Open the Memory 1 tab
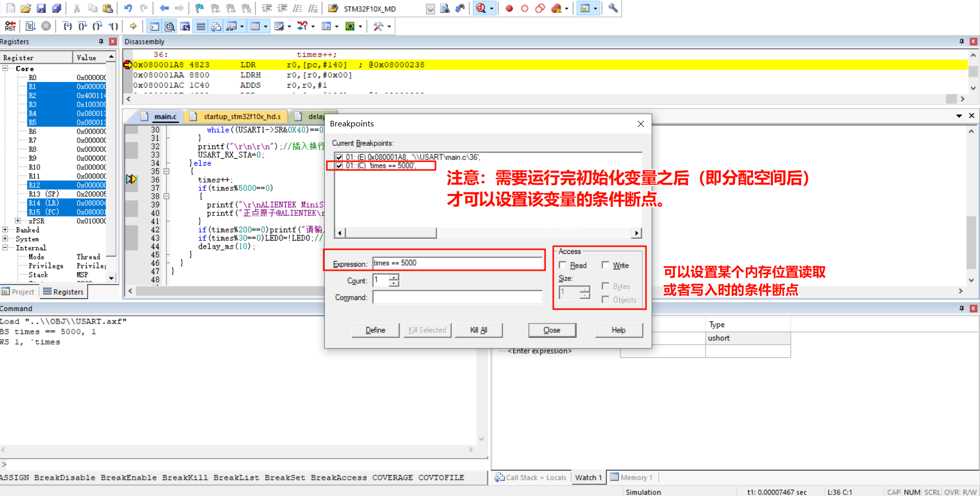The height and width of the screenshot is (496, 980). [632, 478]
